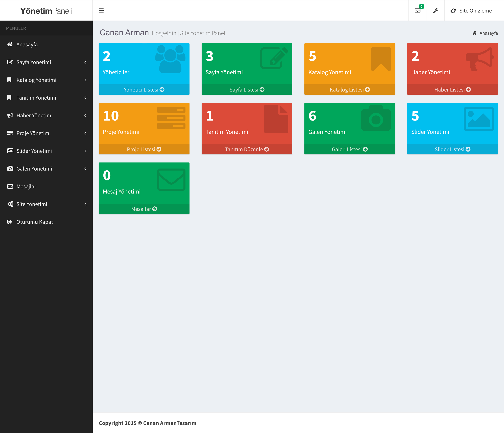Open Site Önizleme preview link

point(471,10)
